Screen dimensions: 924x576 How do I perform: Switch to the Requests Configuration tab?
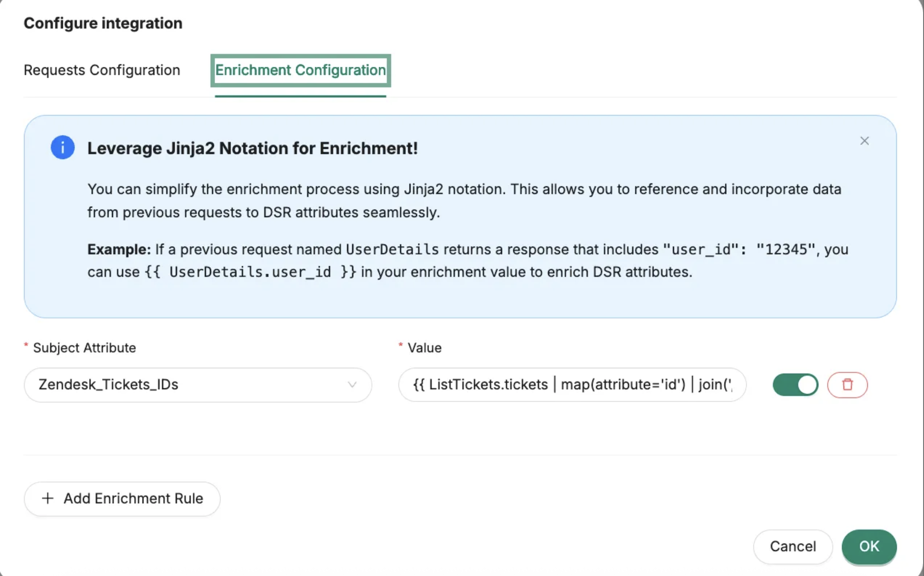tap(102, 70)
